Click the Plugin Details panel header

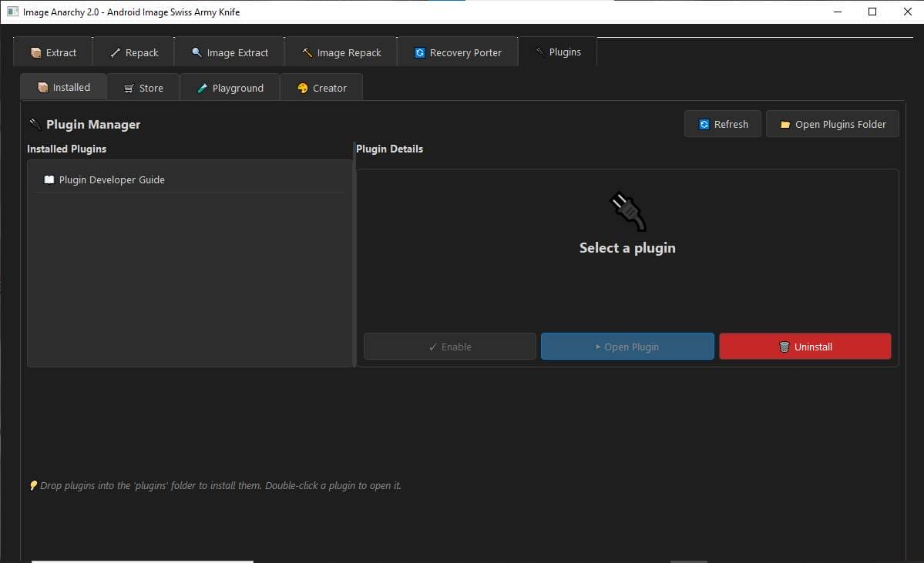[389, 149]
